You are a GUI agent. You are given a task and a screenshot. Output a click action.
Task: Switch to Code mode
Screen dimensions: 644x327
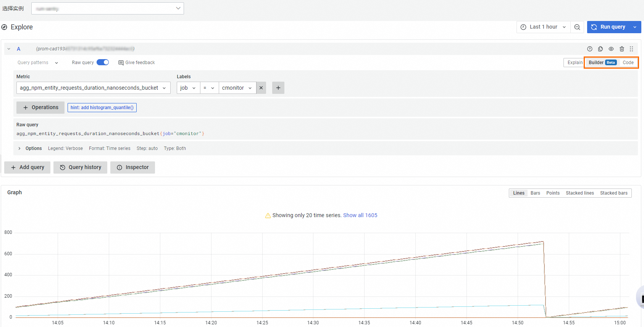pyautogui.click(x=628, y=63)
